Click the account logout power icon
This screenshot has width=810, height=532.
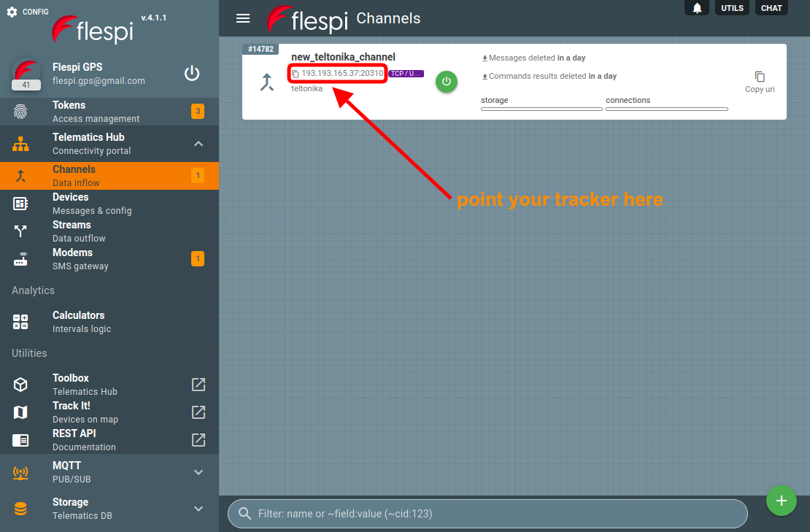point(191,73)
